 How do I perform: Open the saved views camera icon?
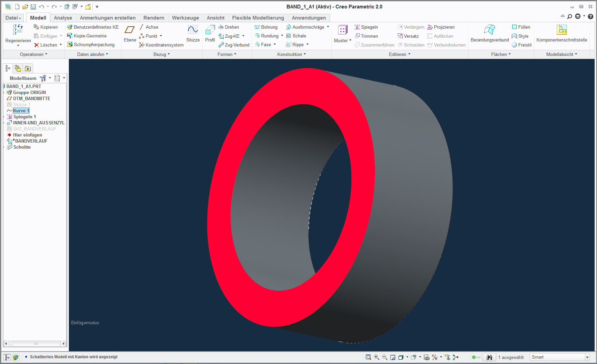(x=426, y=357)
